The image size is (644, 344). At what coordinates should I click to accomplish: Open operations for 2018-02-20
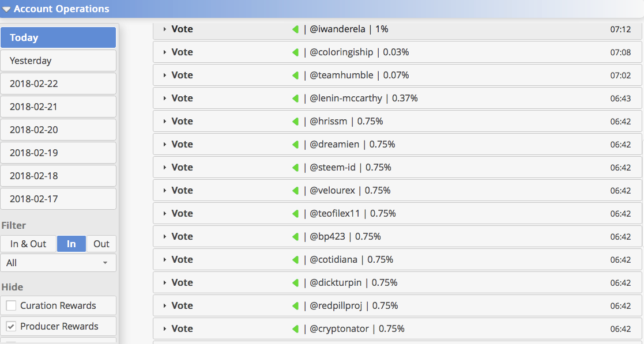coord(58,130)
